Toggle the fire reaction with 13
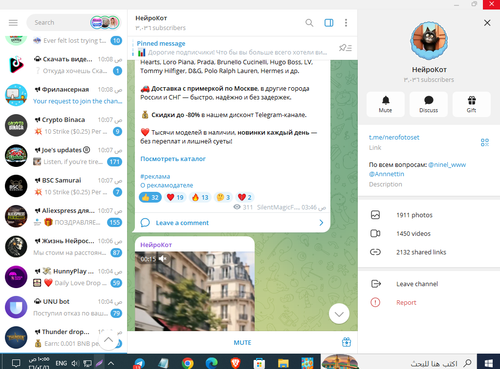Viewport: 500px width, 369px height. click(200, 197)
